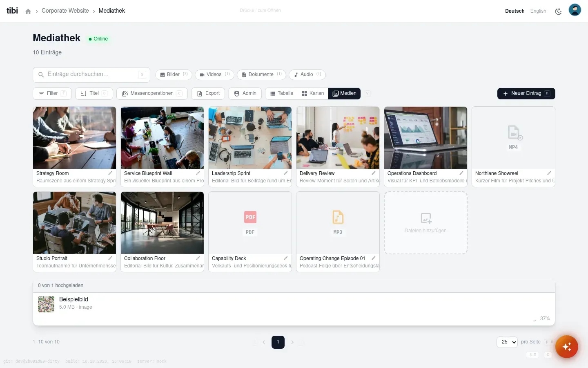Click pencil icon on Studio Portrait

[x=110, y=258]
